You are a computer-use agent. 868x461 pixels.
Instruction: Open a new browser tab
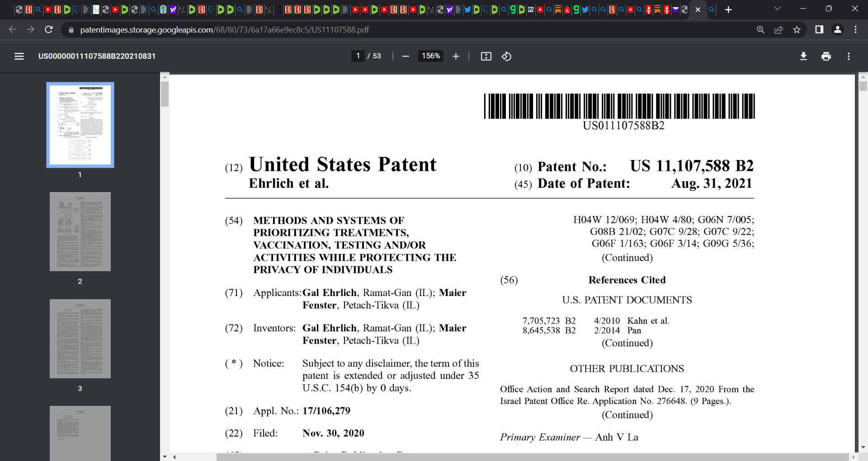click(x=728, y=9)
